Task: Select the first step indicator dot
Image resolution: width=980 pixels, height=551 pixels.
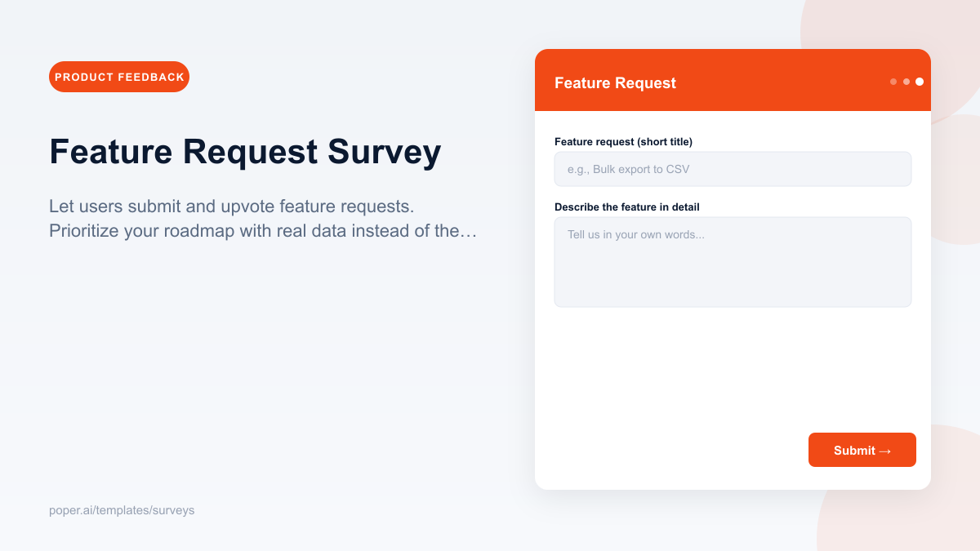Action: (x=893, y=81)
